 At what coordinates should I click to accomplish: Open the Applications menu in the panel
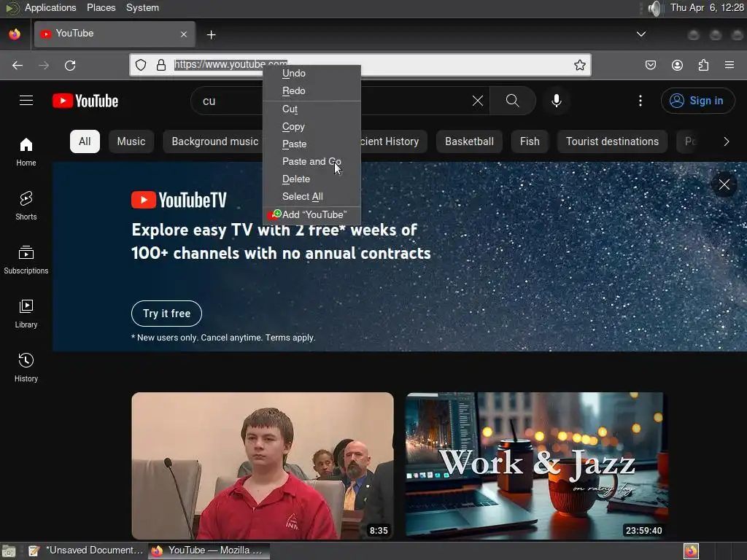50,7
